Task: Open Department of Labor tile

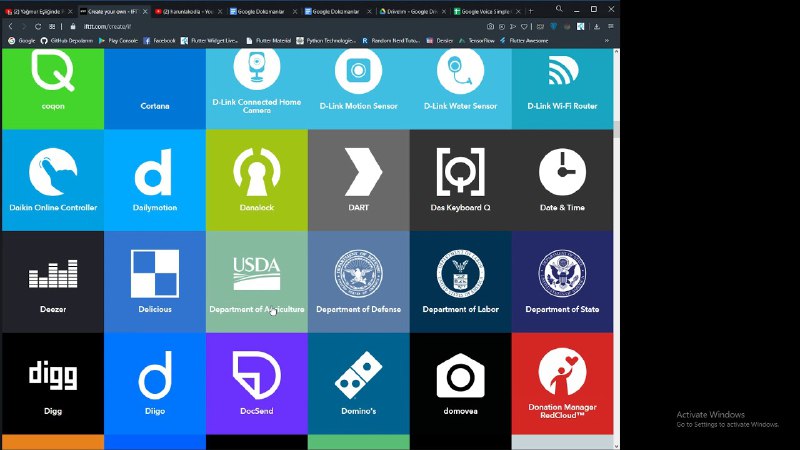Action: coord(460,282)
